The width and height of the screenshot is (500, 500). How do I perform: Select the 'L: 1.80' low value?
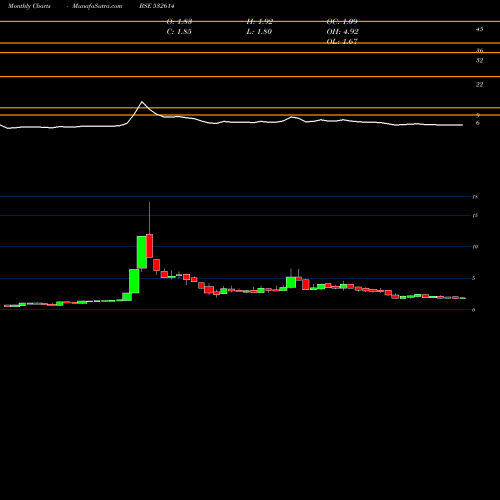pos(259,32)
